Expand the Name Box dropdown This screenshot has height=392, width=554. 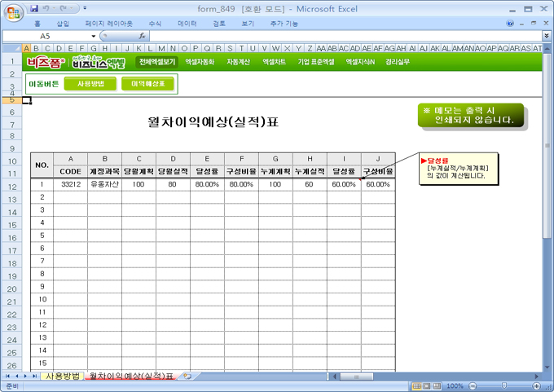click(94, 37)
